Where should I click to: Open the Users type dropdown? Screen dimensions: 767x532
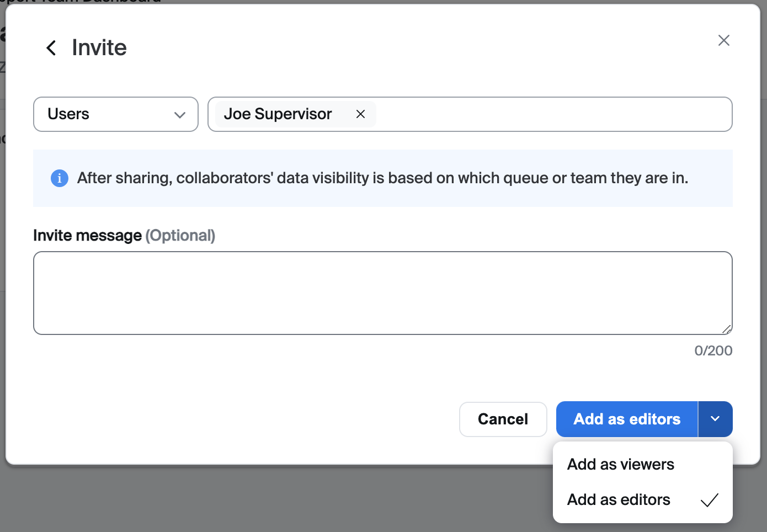pos(116,114)
